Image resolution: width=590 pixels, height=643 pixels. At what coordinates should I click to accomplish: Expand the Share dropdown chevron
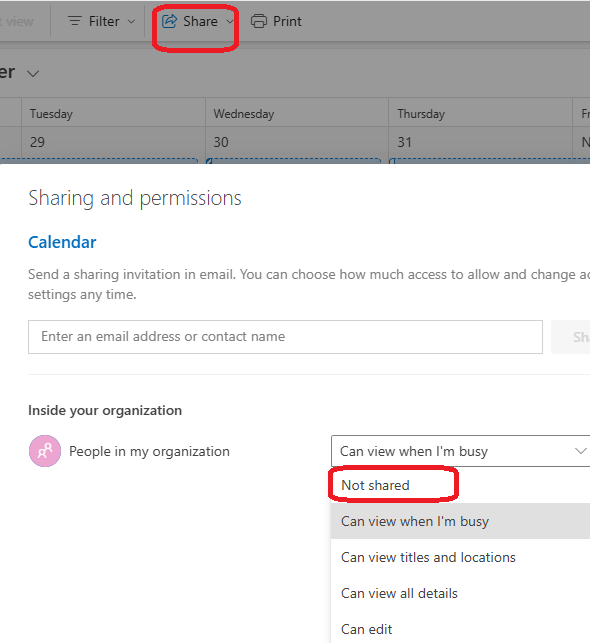[230, 22]
